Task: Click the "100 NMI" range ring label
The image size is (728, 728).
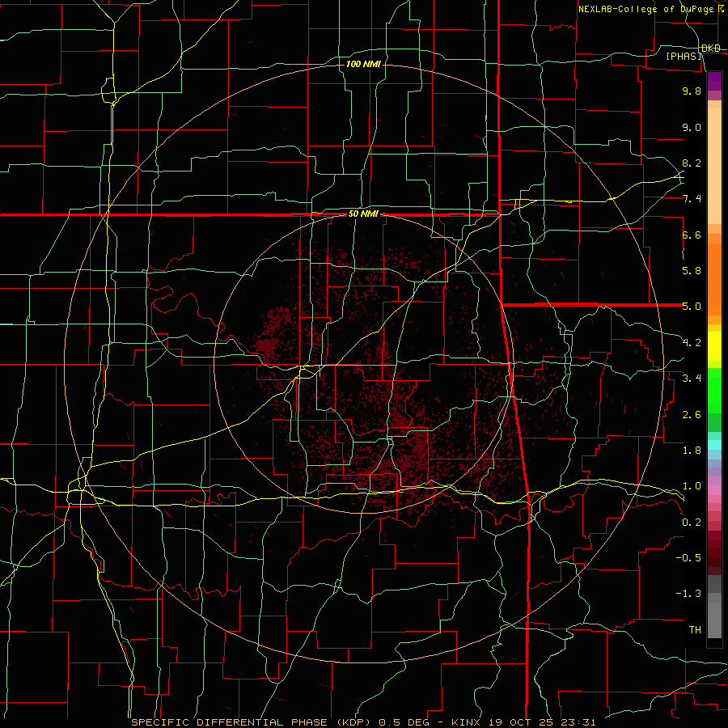Action: (363, 64)
